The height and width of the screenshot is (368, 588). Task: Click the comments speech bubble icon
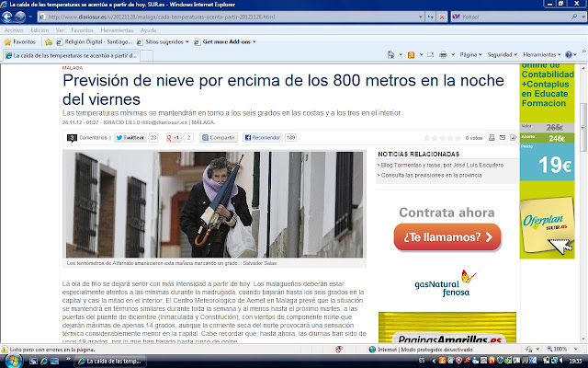(x=72, y=138)
